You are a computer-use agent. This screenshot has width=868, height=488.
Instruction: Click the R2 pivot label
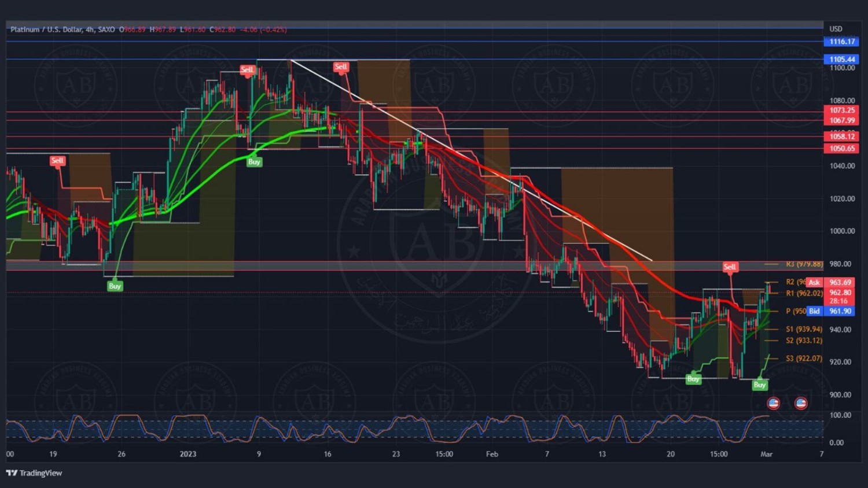coord(796,282)
